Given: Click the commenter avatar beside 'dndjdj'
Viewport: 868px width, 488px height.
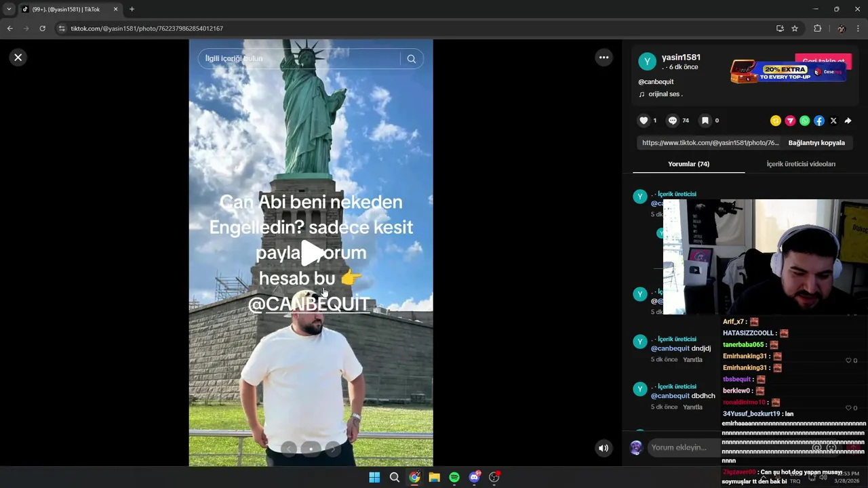Looking at the screenshot, I should 639,342.
